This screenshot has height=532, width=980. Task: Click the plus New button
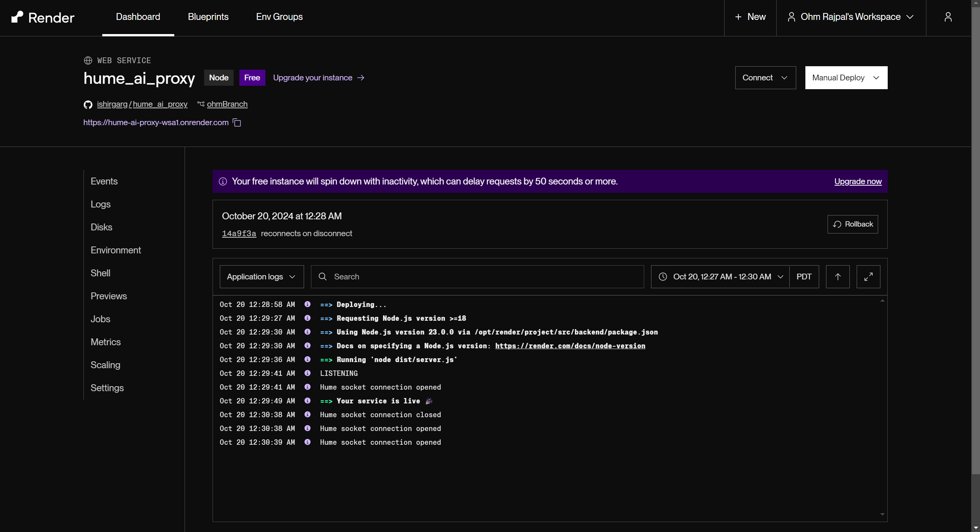(x=750, y=17)
